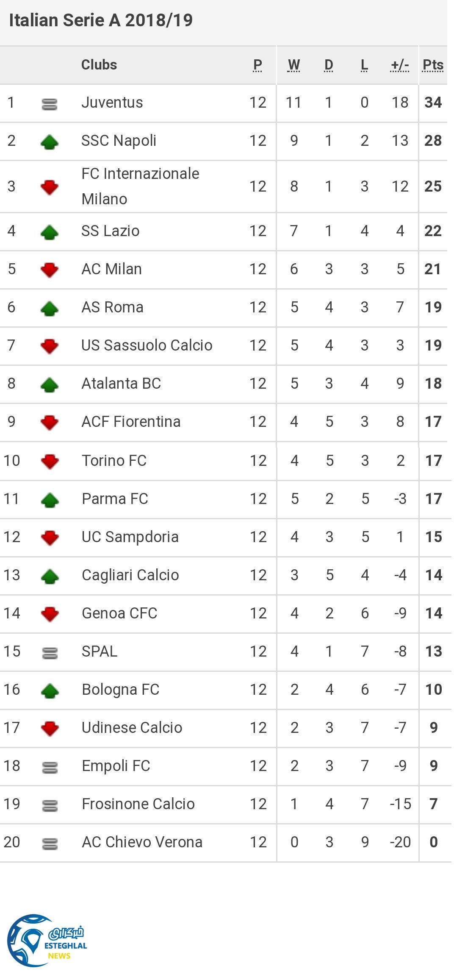Click the red down arrow beside Genoa CFC
This screenshot has width=454, height=980.
(50, 614)
